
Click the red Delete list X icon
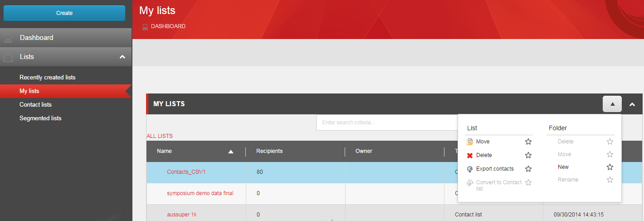click(470, 155)
